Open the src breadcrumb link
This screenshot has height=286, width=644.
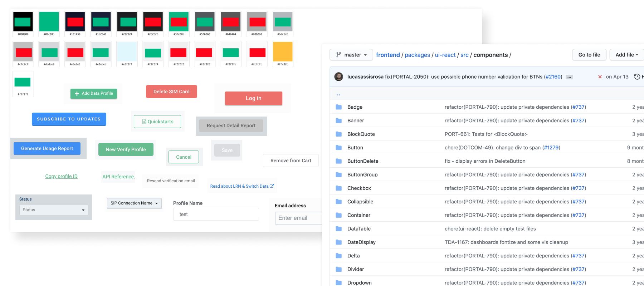pyautogui.click(x=464, y=55)
